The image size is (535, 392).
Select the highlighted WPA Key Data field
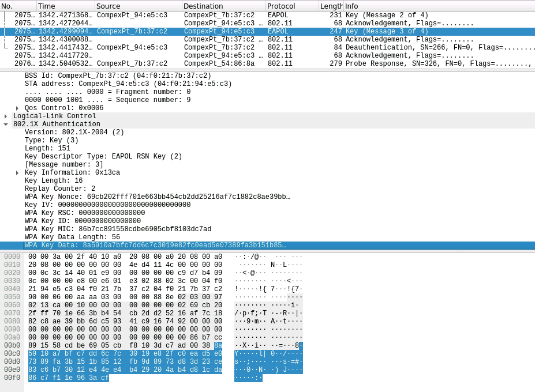coord(268,245)
